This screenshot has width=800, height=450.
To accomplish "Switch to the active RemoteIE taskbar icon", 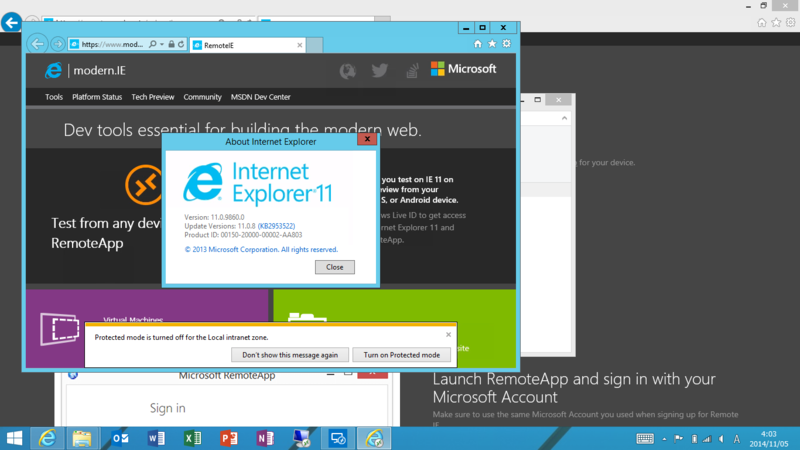I will (x=373, y=438).
